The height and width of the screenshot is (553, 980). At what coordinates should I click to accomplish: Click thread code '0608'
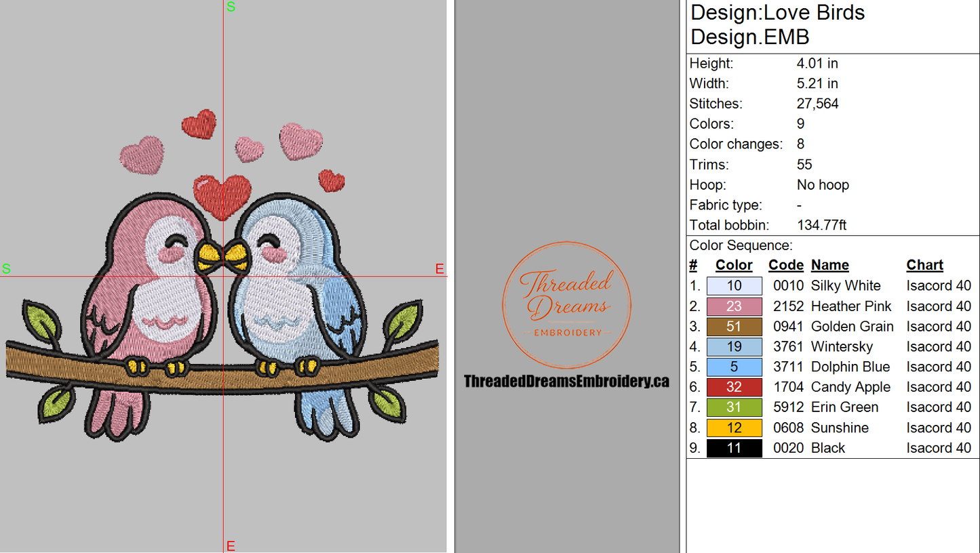pyautogui.click(x=788, y=428)
